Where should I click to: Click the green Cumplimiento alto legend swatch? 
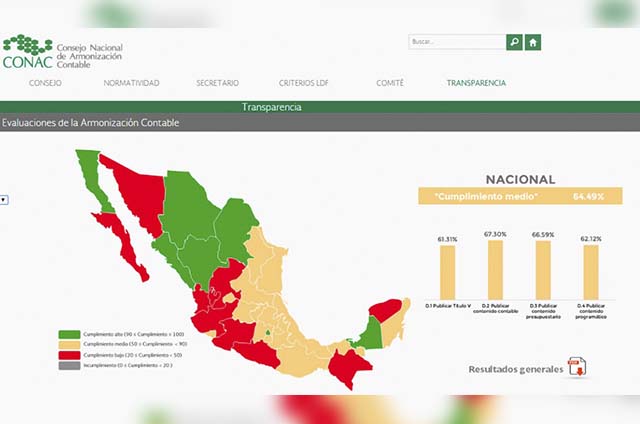[69, 335]
